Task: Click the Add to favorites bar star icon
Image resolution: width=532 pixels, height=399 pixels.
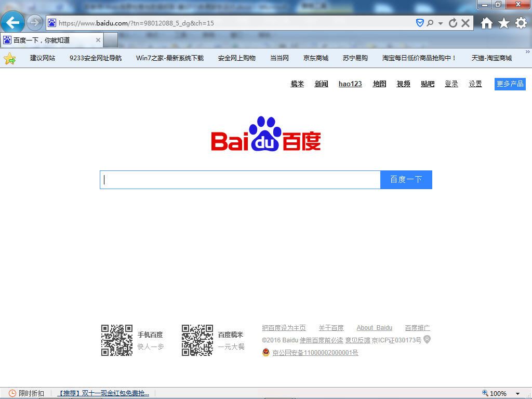Action: click(10, 58)
